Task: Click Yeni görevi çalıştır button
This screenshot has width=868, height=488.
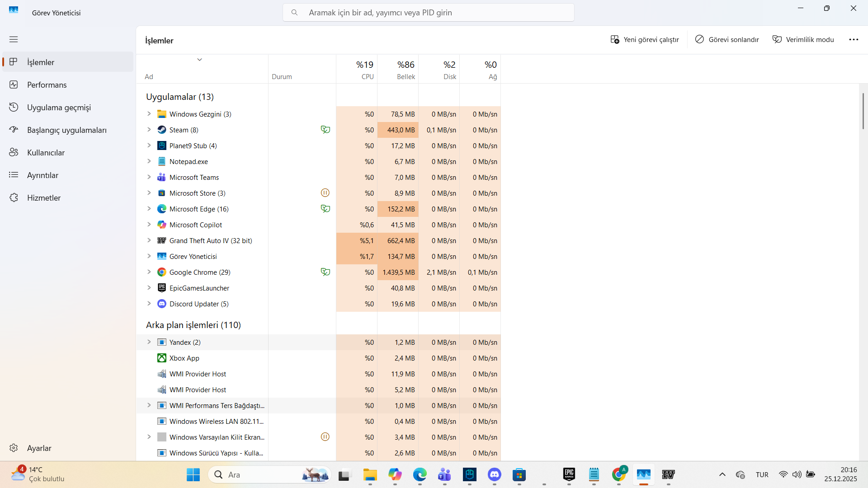Action: [645, 40]
